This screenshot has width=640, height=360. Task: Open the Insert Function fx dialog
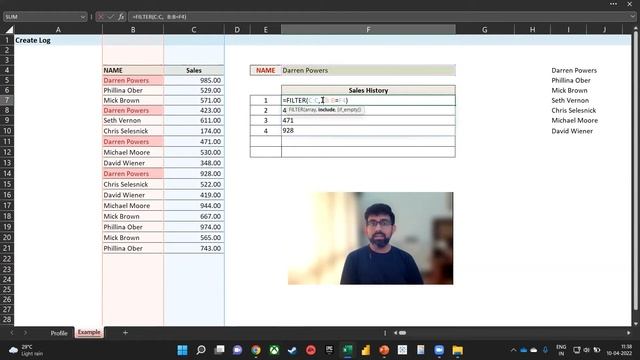point(121,17)
